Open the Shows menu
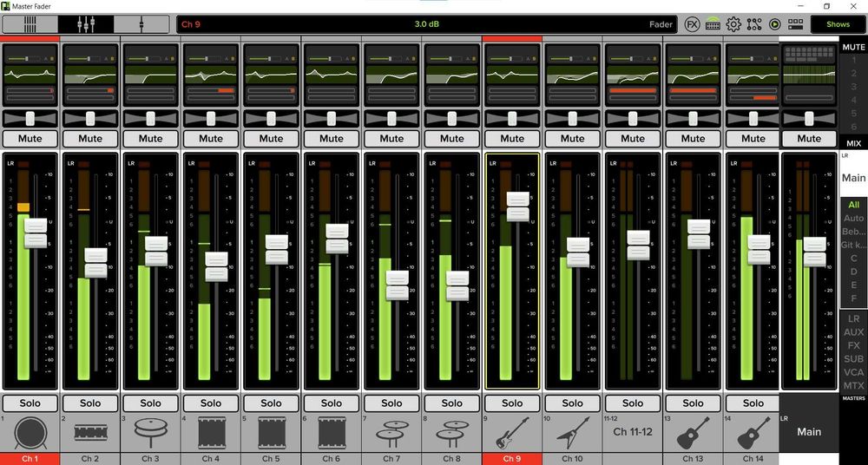 coord(838,24)
